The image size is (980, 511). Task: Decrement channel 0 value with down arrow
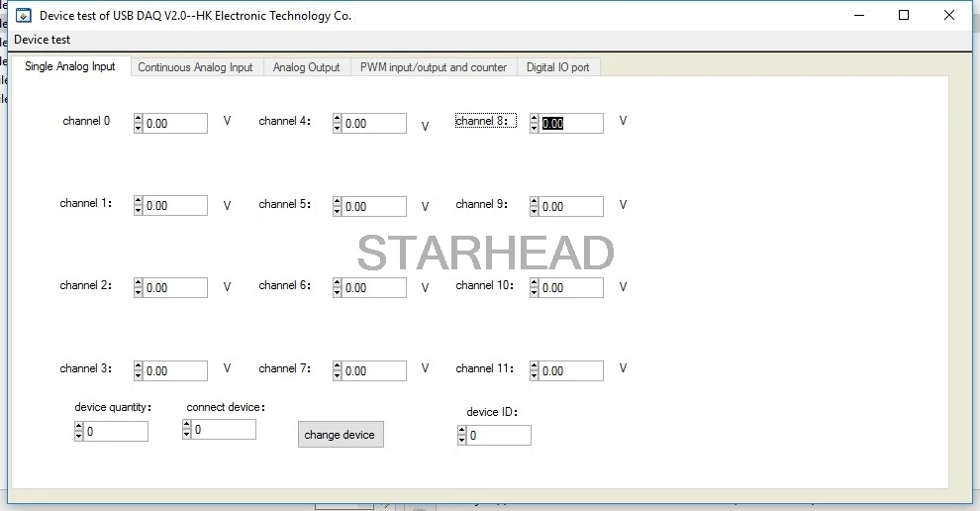pyautogui.click(x=139, y=128)
